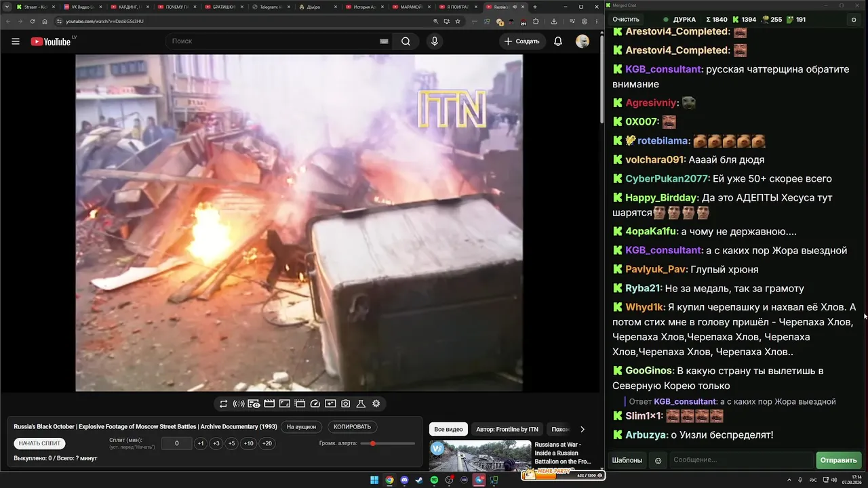Switch to the Telegram browser tab
Screen dimensions: 868x488
tap(271, 7)
